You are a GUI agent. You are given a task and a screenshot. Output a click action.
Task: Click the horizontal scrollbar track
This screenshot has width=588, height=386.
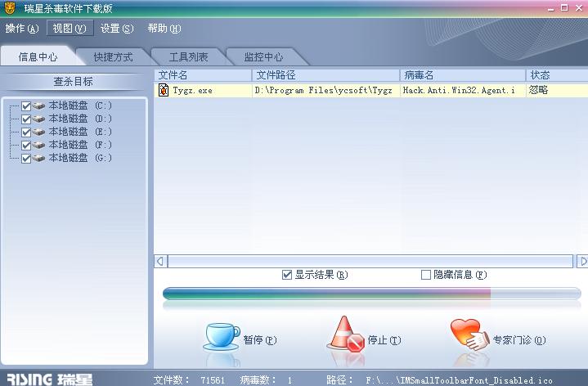point(370,261)
